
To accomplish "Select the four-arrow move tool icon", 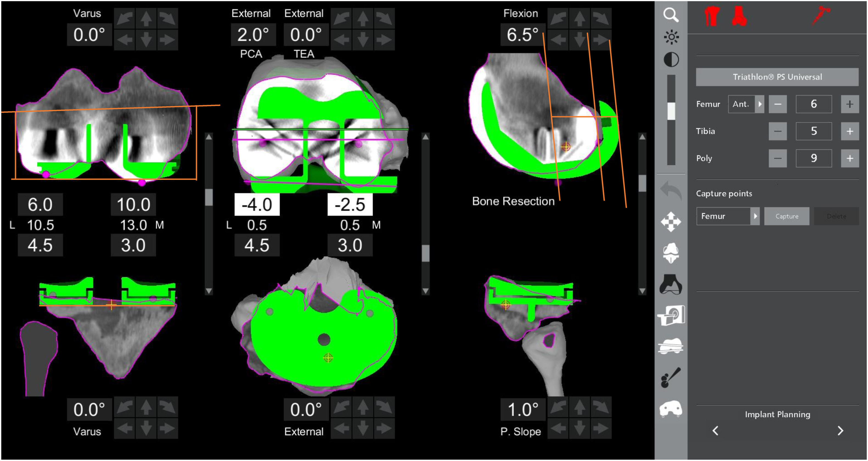I will coord(670,222).
